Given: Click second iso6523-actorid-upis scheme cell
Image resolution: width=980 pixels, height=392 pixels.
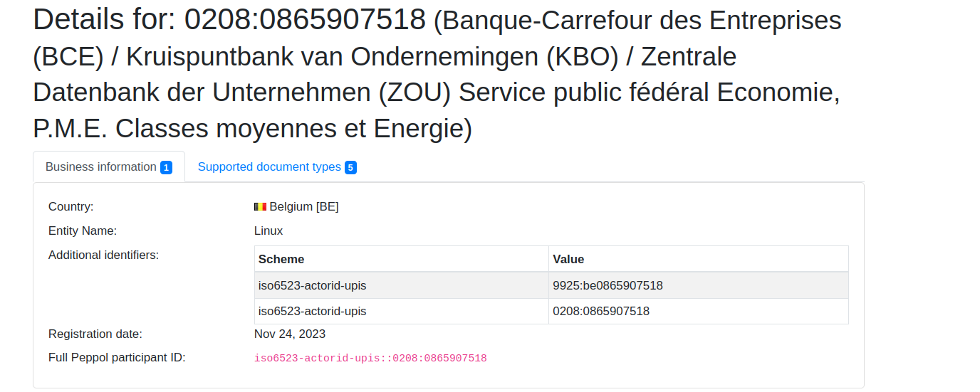Looking at the screenshot, I should pos(312,312).
